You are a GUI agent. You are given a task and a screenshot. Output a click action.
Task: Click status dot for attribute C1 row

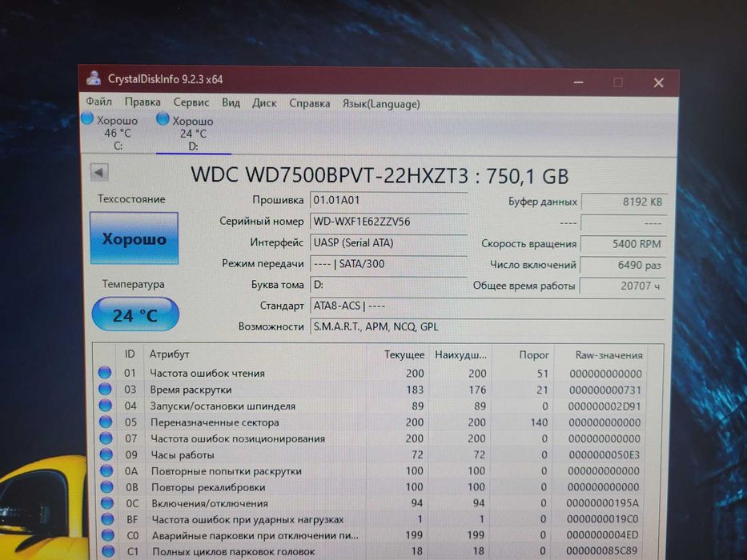pyautogui.click(x=109, y=551)
